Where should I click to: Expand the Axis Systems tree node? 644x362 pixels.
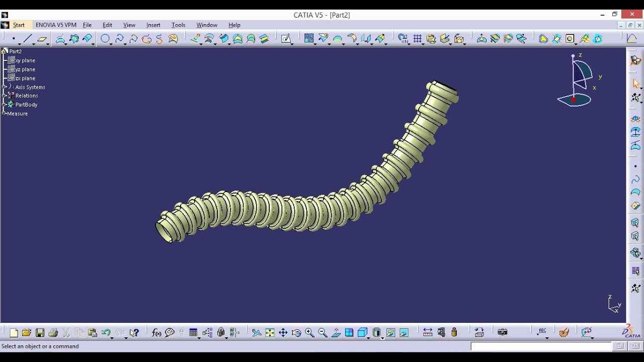point(4,87)
